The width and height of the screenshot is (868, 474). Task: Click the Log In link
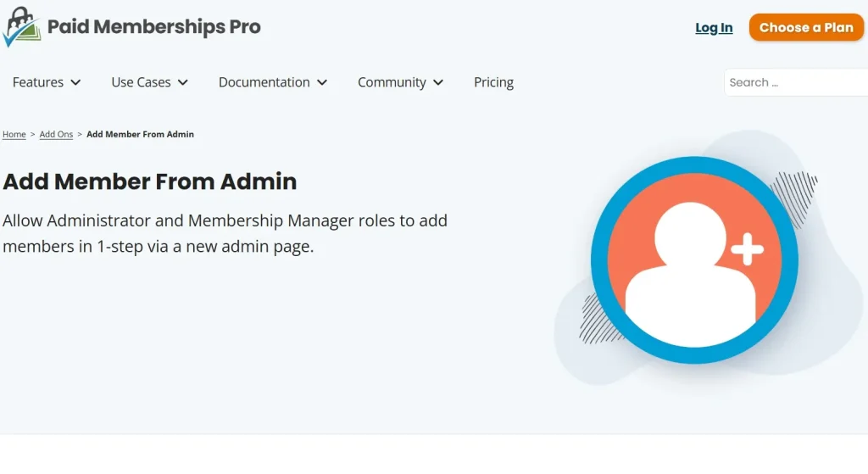pos(714,28)
